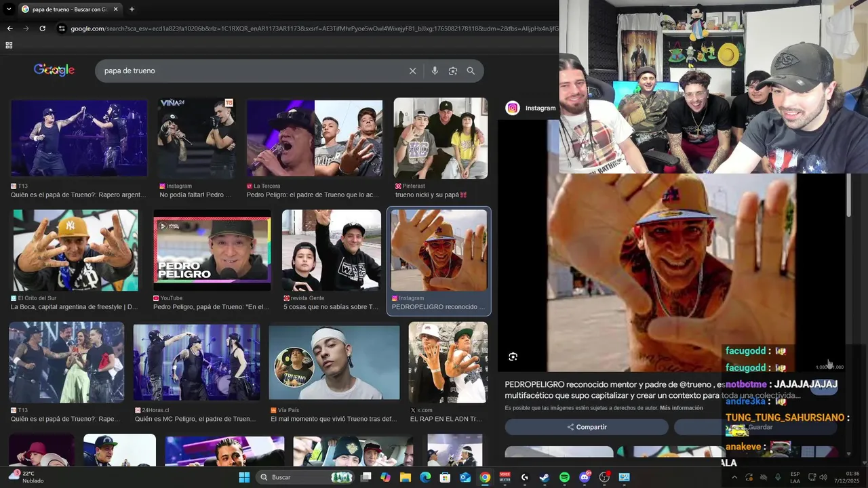Image resolution: width=868 pixels, height=488 pixels.
Task: Open Microsoft Edge from taskbar
Action: coord(425,477)
